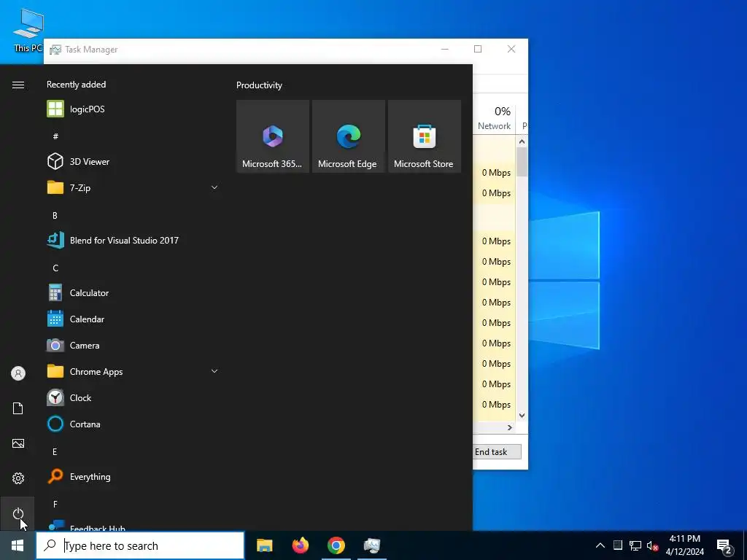Launch the Everything search app

(x=133, y=477)
